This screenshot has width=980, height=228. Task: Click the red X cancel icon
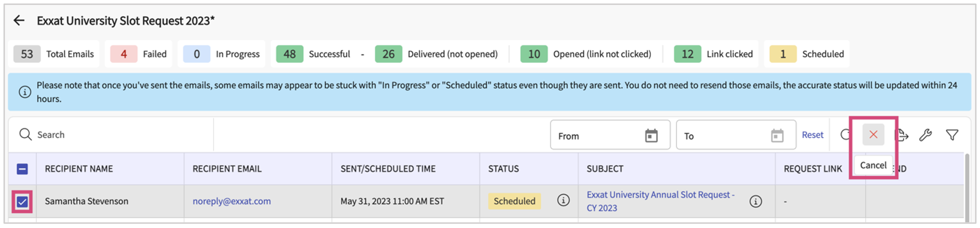point(873,134)
